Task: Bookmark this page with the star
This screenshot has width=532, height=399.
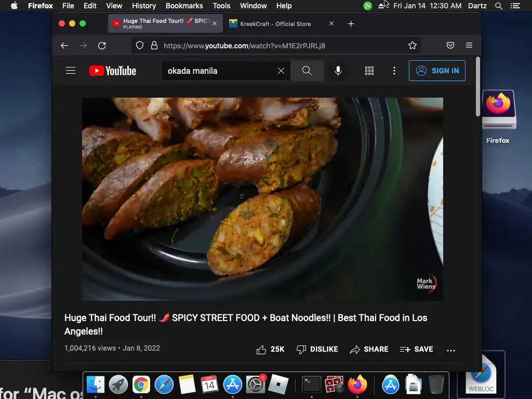Action: (412, 46)
